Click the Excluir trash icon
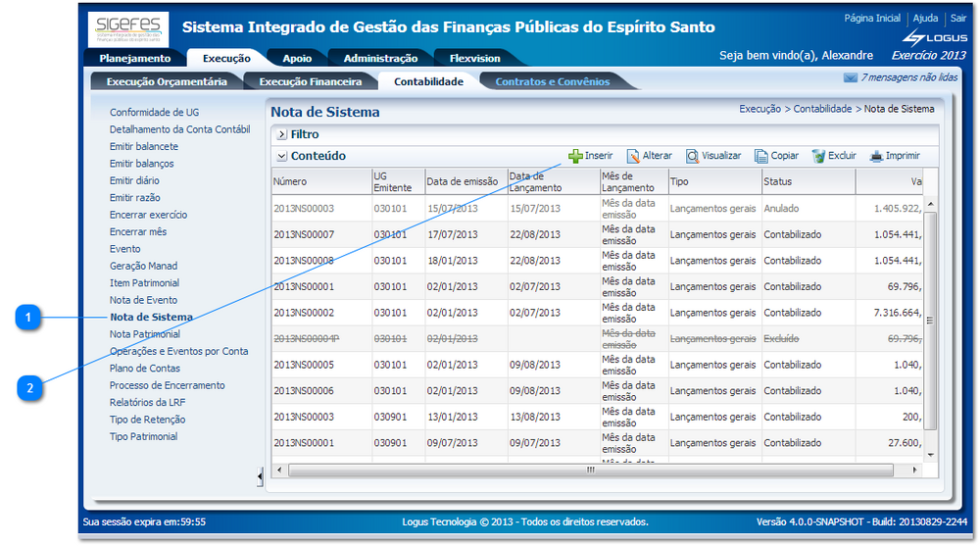This screenshot has width=980, height=546. pyautogui.click(x=818, y=156)
